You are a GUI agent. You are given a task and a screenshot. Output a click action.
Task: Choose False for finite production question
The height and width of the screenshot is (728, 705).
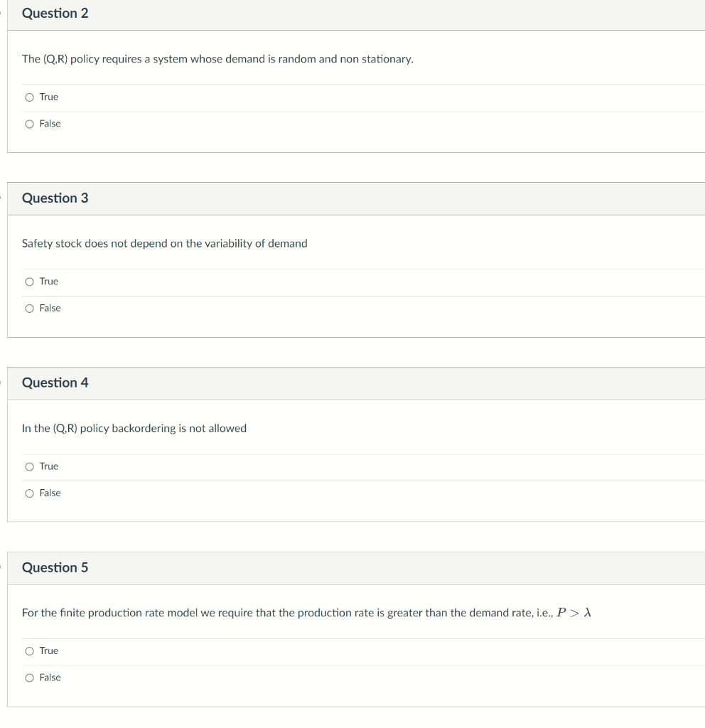coord(29,678)
